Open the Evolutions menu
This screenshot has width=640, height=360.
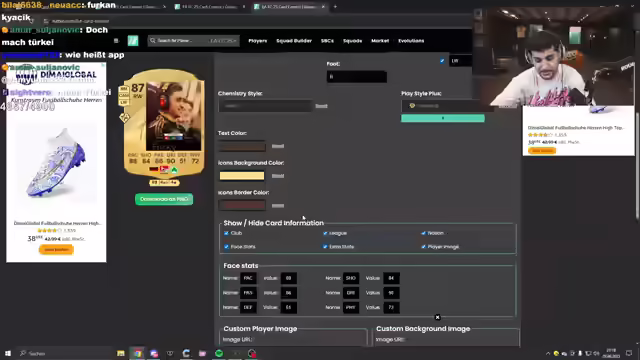(411, 41)
